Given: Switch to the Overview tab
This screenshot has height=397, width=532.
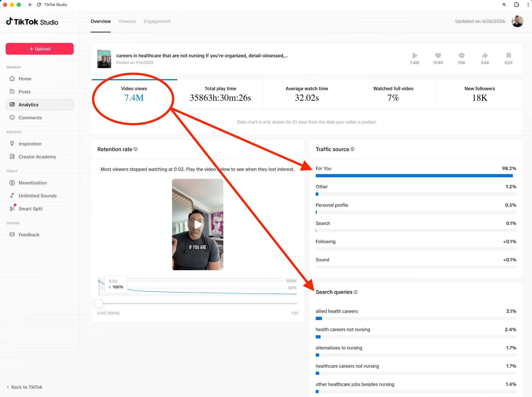Looking at the screenshot, I should tap(101, 21).
